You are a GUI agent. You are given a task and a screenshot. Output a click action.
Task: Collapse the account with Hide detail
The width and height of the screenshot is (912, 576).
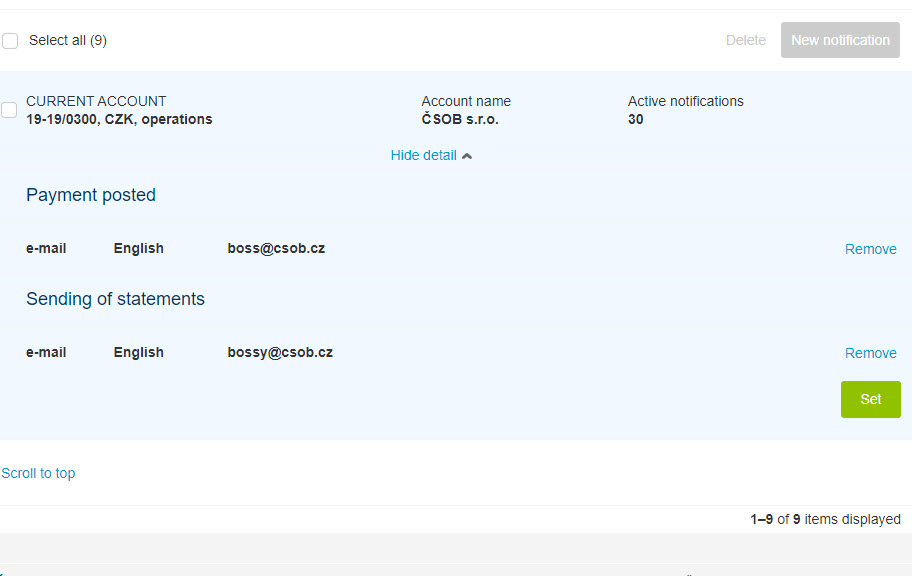coord(423,155)
